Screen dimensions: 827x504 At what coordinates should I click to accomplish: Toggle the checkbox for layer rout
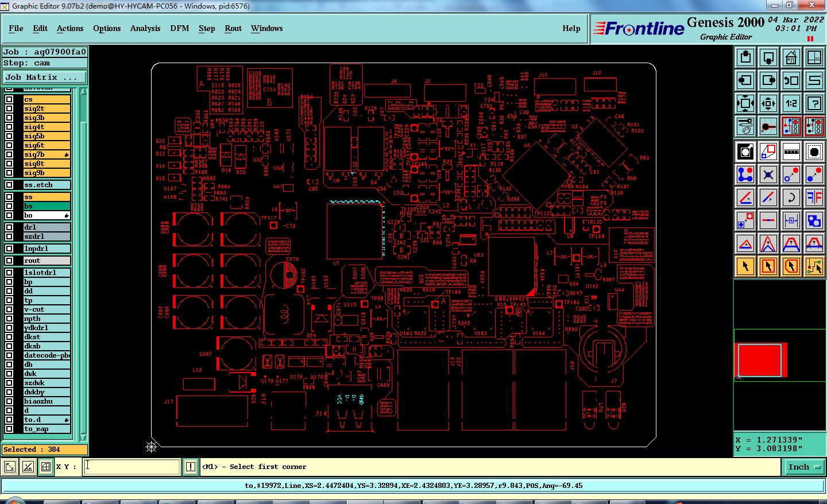[9, 261]
